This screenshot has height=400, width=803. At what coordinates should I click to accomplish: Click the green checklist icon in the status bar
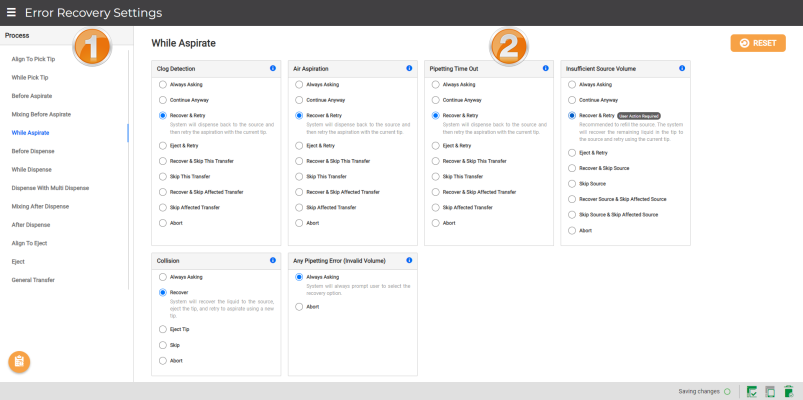click(x=751, y=391)
